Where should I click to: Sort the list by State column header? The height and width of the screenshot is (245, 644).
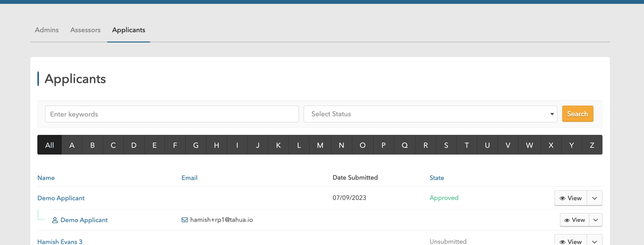[437, 178]
